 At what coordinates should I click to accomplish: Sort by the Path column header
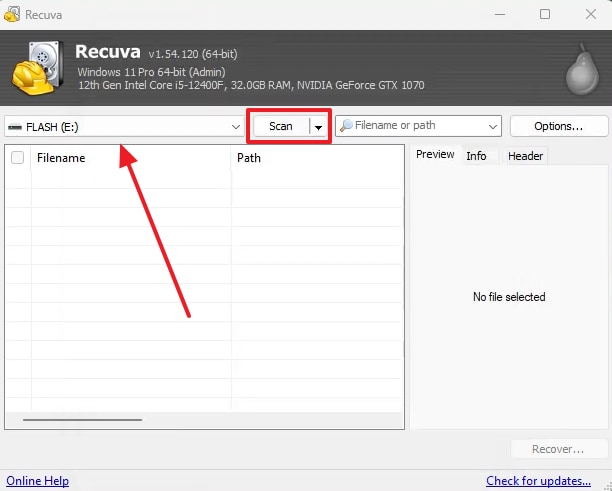(317, 158)
